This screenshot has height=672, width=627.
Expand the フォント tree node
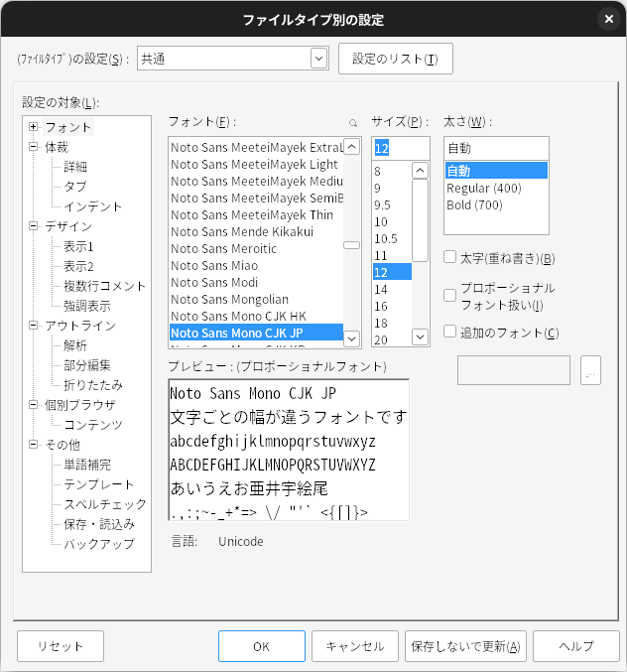(33, 127)
